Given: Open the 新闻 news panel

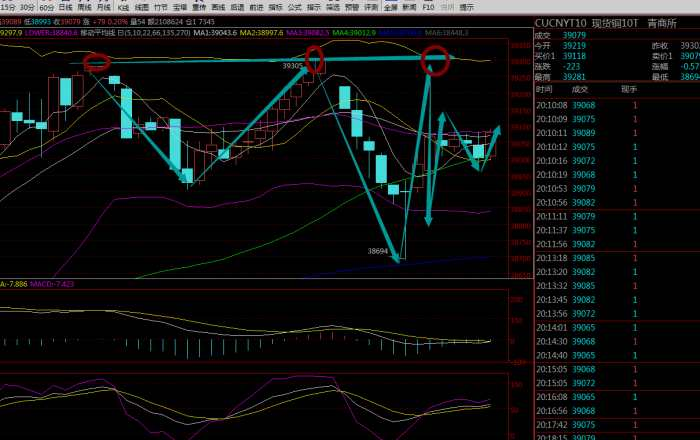Looking at the screenshot, I should [x=409, y=7].
